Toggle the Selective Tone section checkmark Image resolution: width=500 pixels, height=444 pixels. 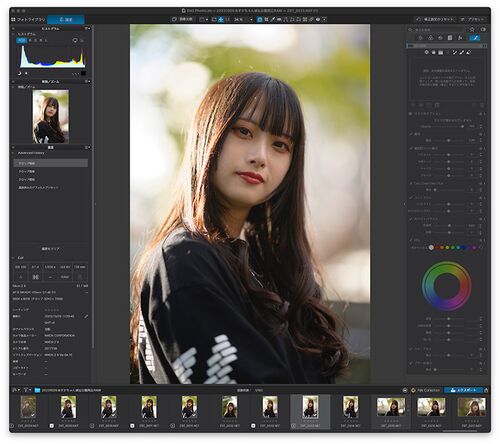click(411, 148)
